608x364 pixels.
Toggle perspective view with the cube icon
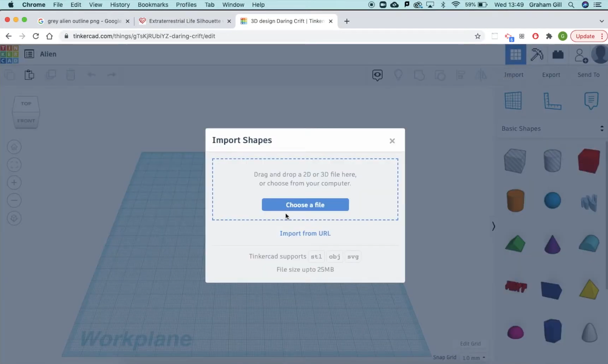pyautogui.click(x=14, y=218)
